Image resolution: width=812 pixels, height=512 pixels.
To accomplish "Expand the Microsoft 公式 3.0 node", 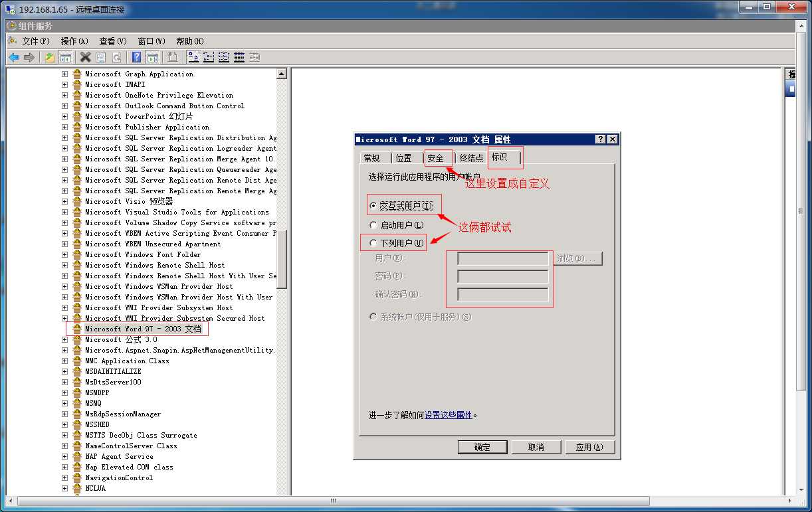I will (x=64, y=339).
